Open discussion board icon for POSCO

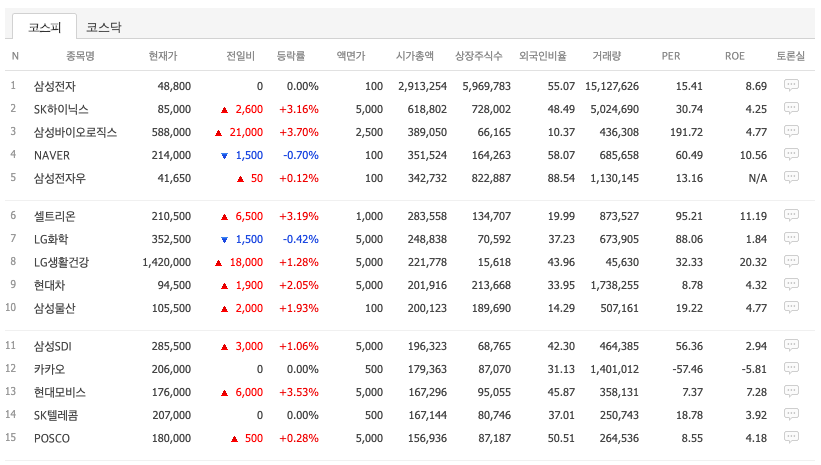(x=791, y=438)
